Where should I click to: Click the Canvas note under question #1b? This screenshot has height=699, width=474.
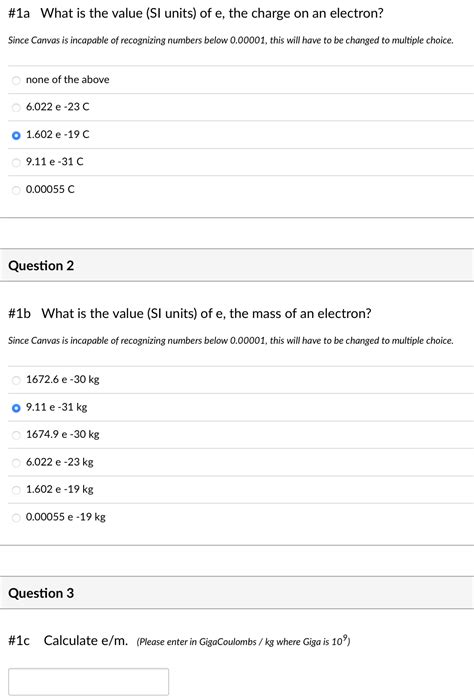(x=231, y=341)
